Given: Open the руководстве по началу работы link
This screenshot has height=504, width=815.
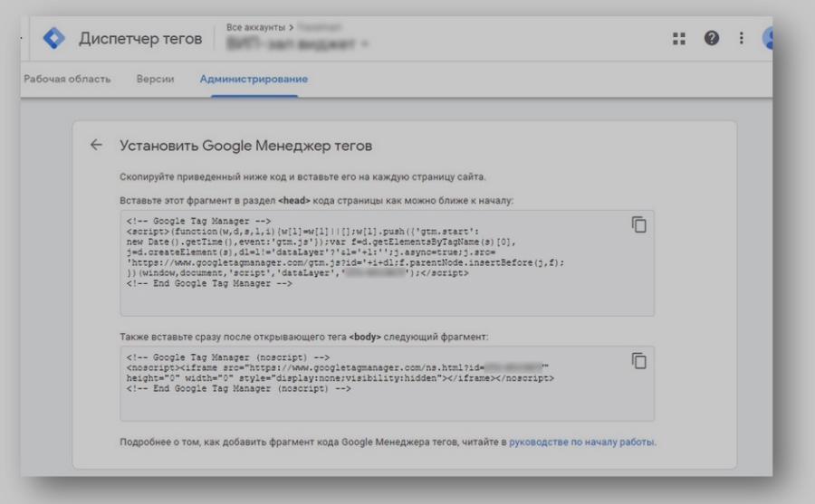Looking at the screenshot, I should (x=581, y=442).
